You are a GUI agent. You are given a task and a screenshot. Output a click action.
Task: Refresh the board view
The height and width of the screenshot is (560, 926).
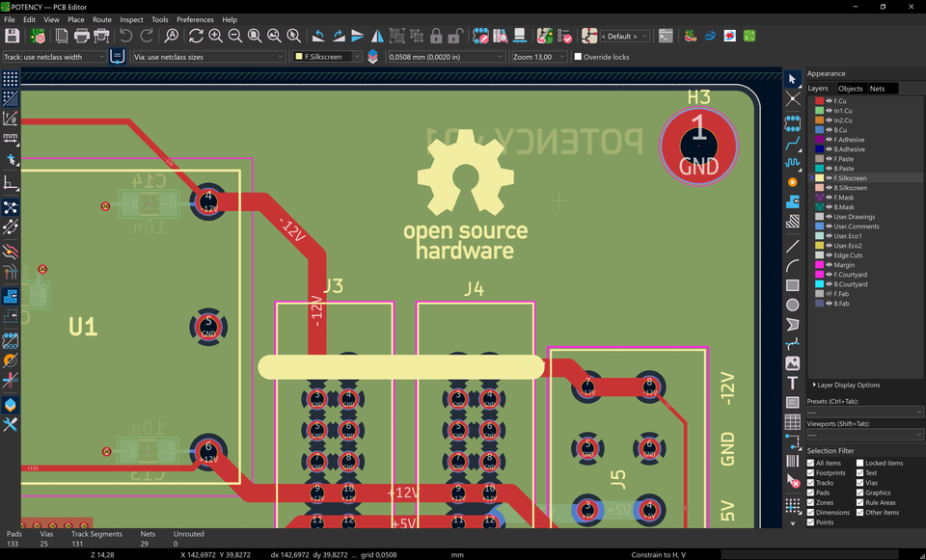[196, 36]
